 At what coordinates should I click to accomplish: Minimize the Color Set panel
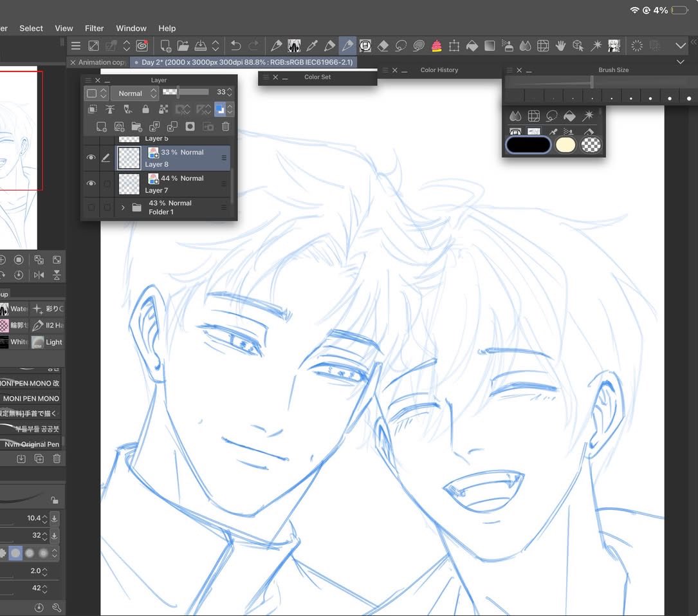coord(285,77)
